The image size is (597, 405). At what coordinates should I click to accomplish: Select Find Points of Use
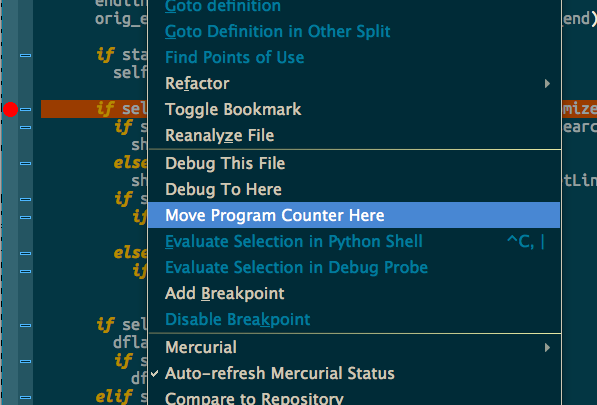tap(354, 57)
